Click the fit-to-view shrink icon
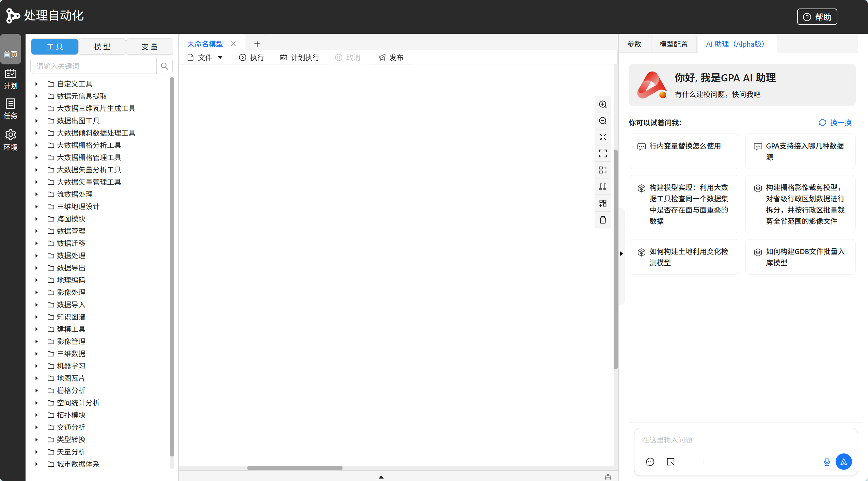868x481 pixels. (x=603, y=137)
